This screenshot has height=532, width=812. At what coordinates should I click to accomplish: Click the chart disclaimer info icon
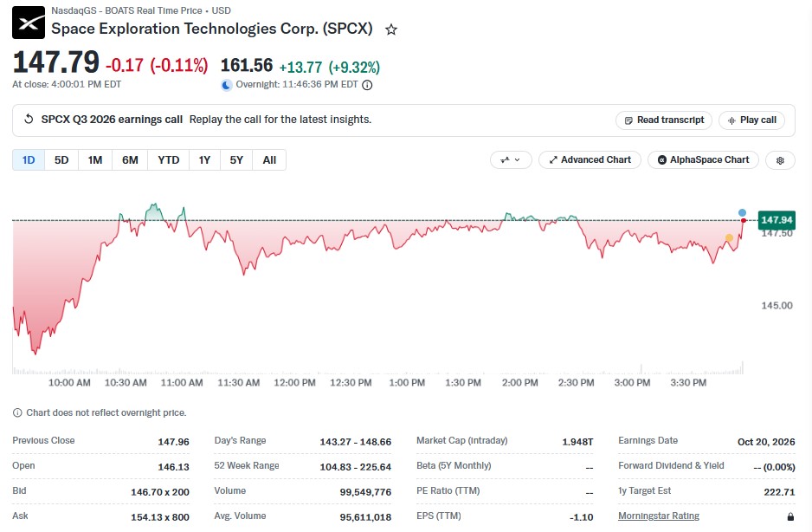(x=17, y=412)
